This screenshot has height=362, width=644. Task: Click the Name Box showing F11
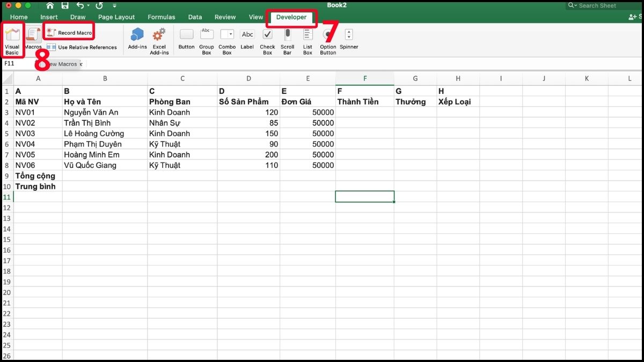(x=18, y=63)
